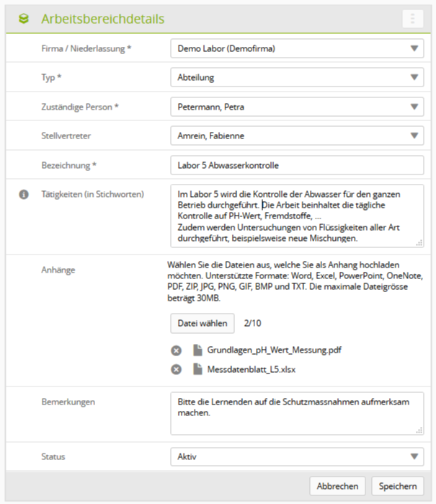Click the Bezeichnung text field
The height and width of the screenshot is (504, 436).
[x=297, y=165]
